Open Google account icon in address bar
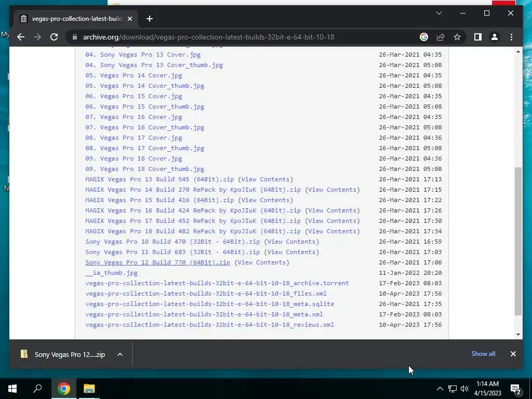The image size is (532, 399). [x=424, y=37]
